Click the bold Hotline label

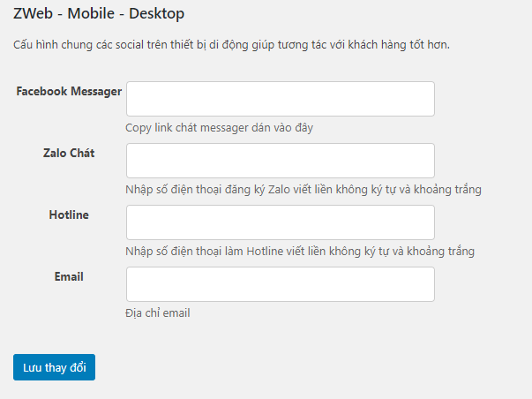pyautogui.click(x=69, y=215)
